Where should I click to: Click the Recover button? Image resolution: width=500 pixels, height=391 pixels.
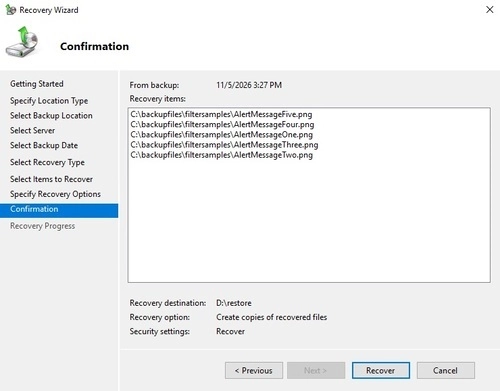tap(381, 370)
